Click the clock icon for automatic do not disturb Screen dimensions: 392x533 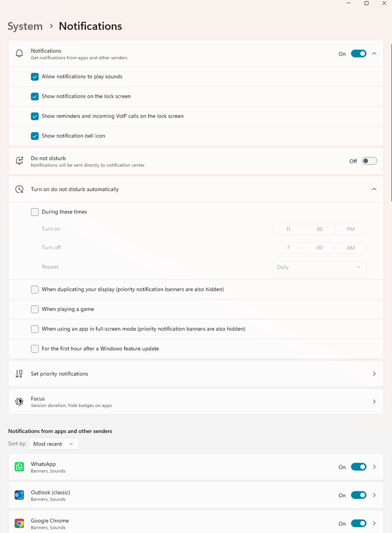coord(20,189)
